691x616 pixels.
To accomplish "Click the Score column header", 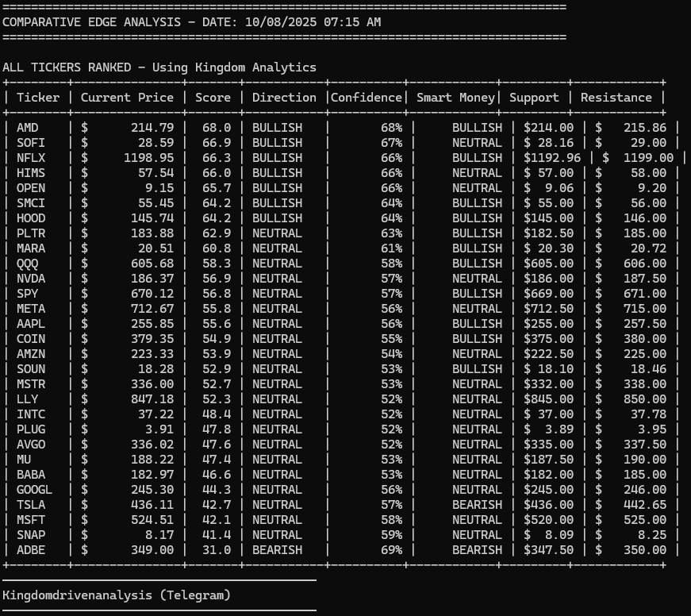I will (x=213, y=98).
